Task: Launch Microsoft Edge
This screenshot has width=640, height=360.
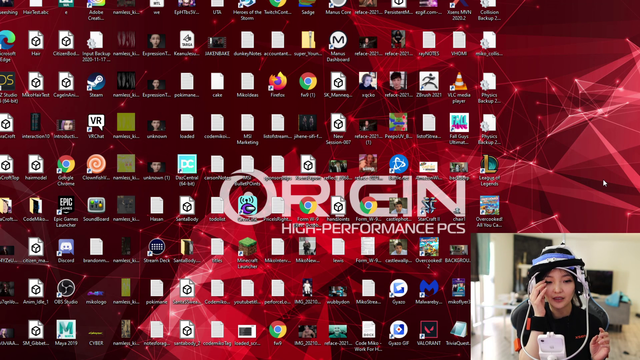Action: [7, 40]
